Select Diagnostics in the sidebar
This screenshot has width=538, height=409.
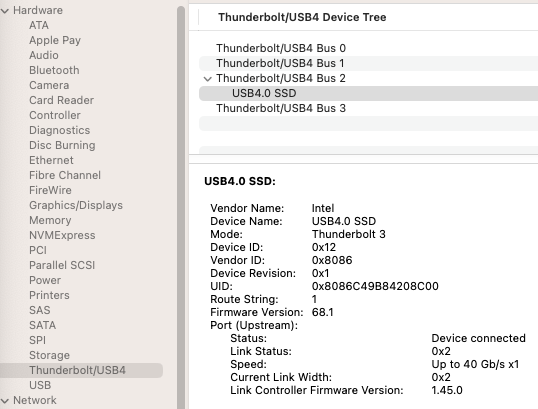click(x=60, y=130)
